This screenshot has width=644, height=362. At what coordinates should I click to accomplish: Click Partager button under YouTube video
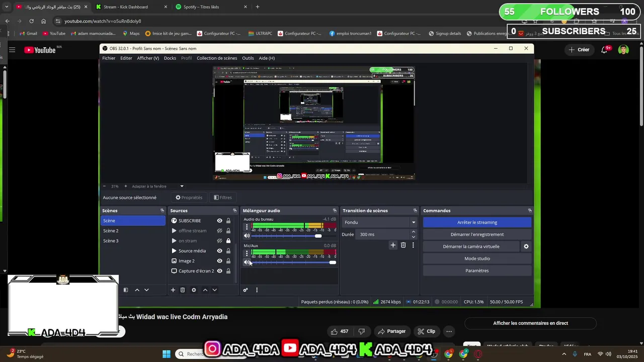[x=392, y=331]
